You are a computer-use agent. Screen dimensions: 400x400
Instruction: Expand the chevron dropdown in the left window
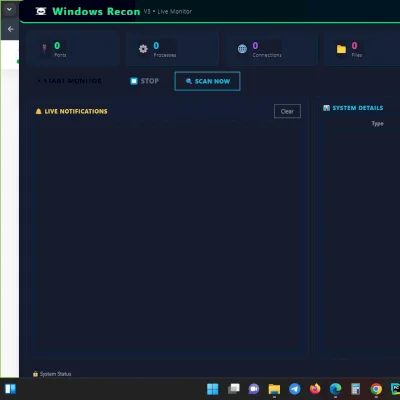click(9, 9)
